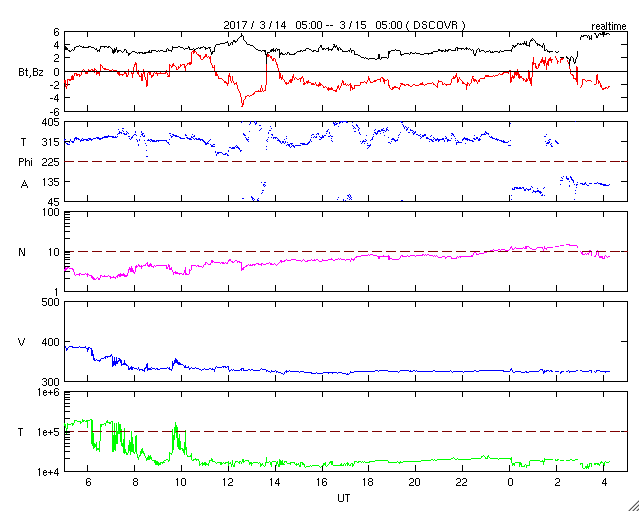Click the 'UT' x-axis label
640x512 pixels.
coord(344,498)
